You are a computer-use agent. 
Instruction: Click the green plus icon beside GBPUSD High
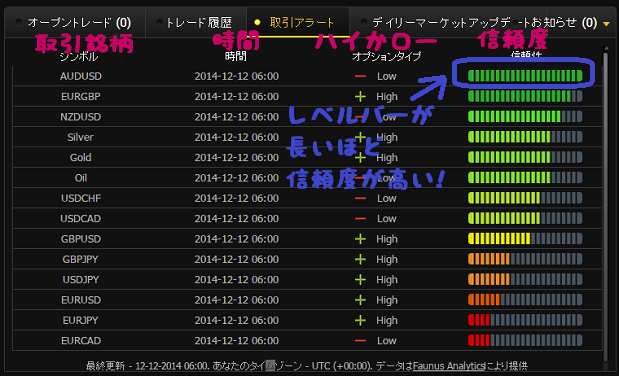[360, 239]
